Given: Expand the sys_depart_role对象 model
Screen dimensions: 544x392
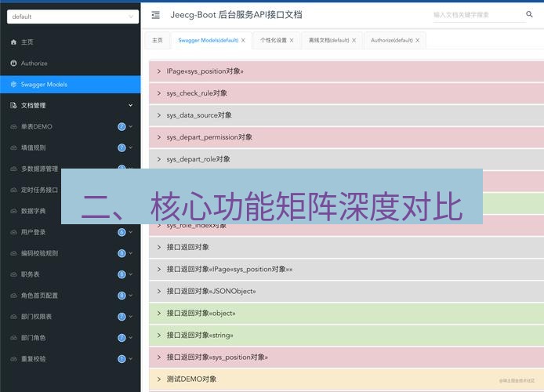Looking at the screenshot, I should click(x=346, y=159).
